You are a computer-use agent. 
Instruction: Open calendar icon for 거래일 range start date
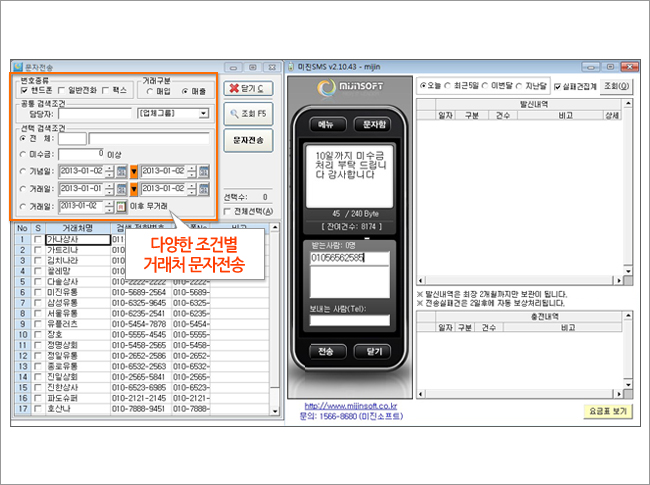point(122,188)
